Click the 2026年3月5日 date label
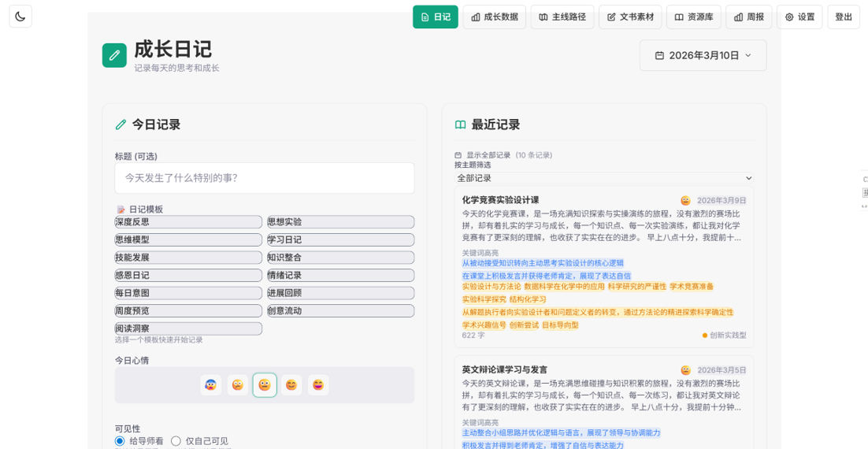 click(x=721, y=369)
